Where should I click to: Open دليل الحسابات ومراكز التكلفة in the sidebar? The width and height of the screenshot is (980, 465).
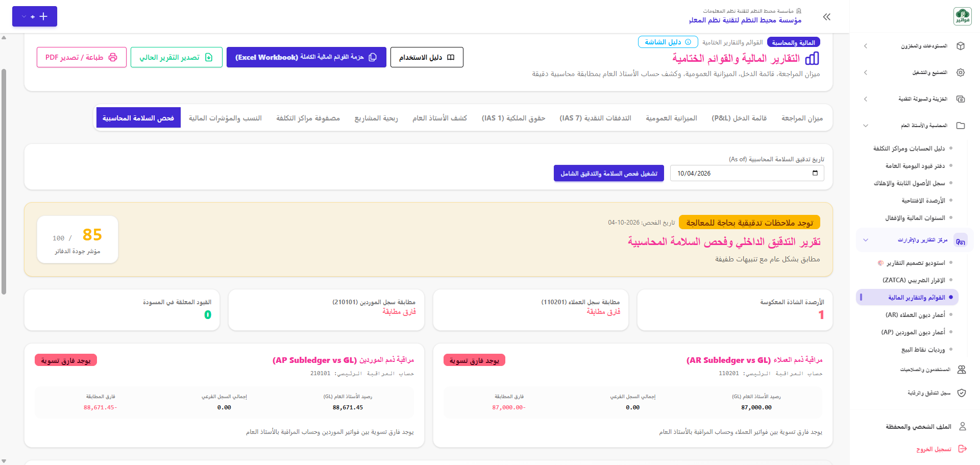[x=909, y=149]
